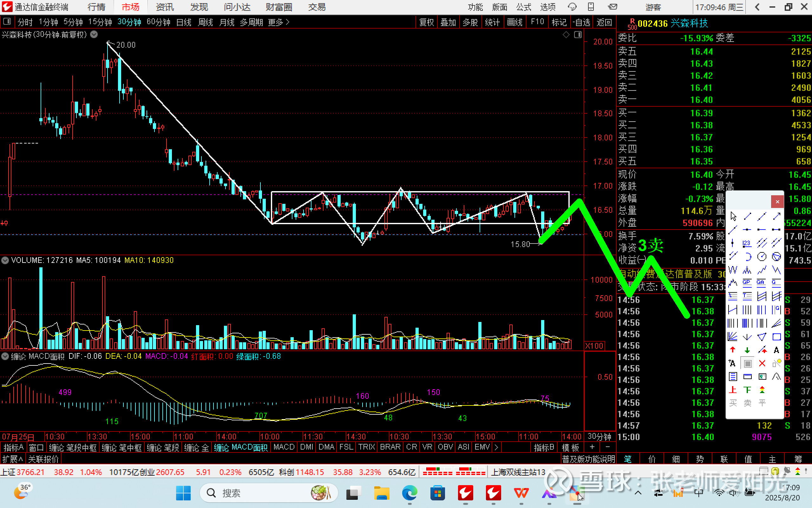Select the circle drawing tool
The width and height of the screenshot is (812, 508).
pyautogui.click(x=762, y=257)
